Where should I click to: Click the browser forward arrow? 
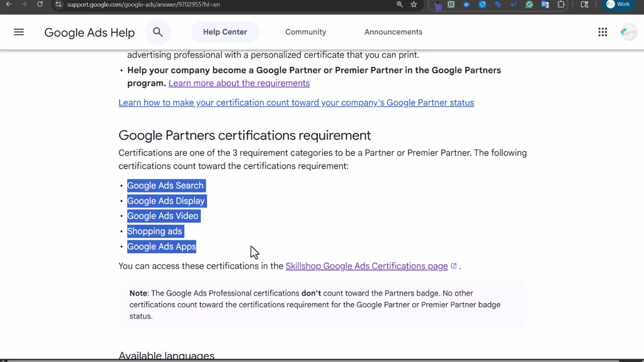pos(24,4)
